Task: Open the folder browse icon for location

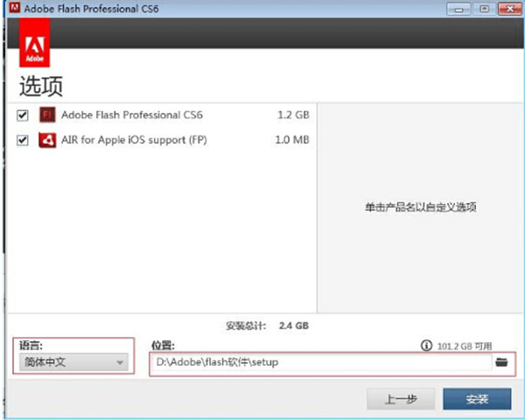Action: coord(501,362)
